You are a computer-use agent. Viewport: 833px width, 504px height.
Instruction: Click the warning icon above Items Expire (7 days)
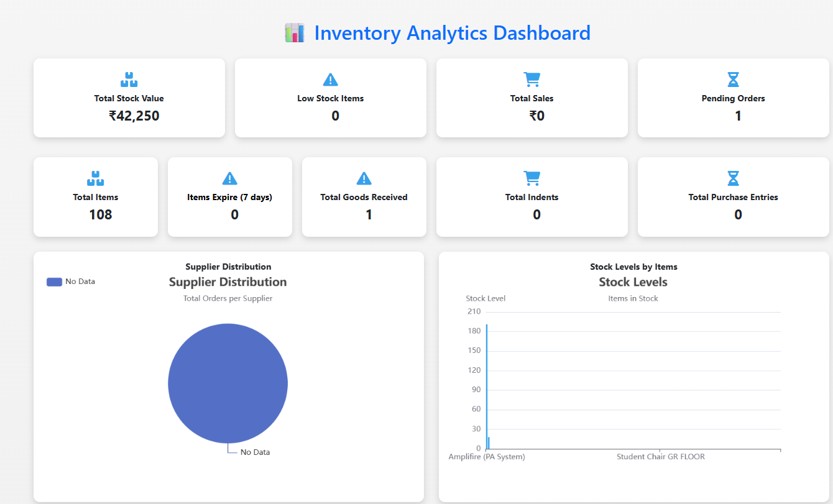230,178
